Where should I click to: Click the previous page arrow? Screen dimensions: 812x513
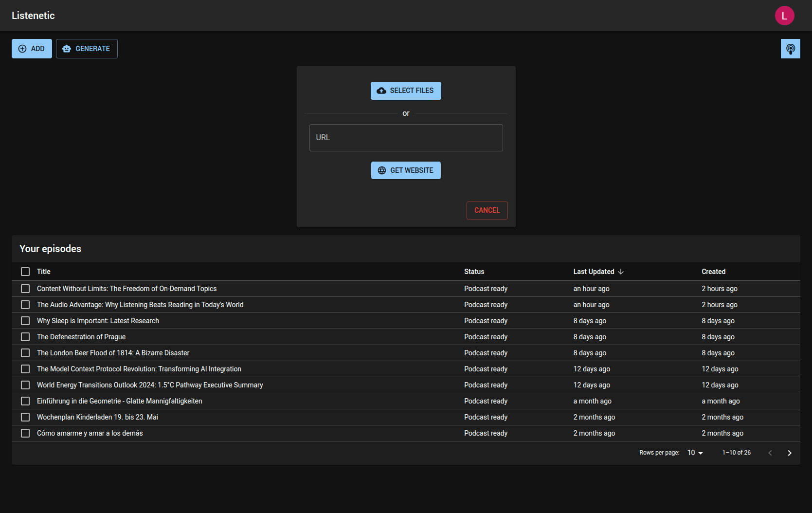tap(770, 453)
